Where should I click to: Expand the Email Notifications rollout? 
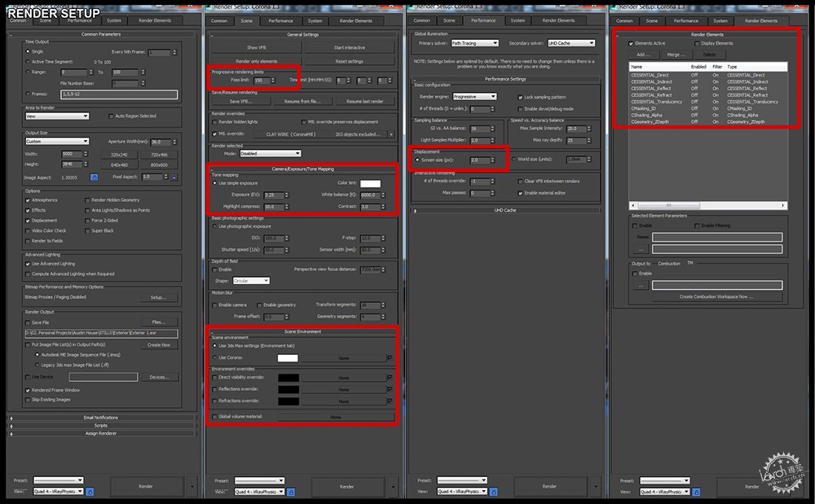[101, 418]
